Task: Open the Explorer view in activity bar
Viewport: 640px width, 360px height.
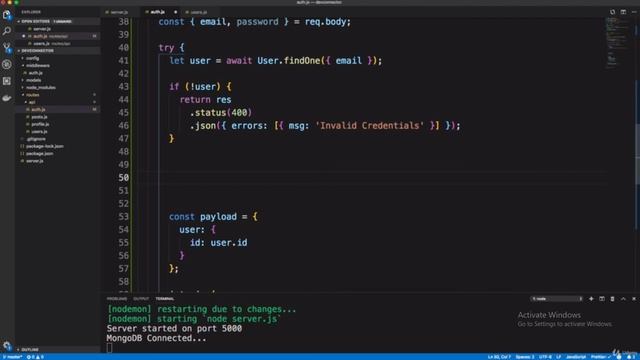Action: [7, 15]
